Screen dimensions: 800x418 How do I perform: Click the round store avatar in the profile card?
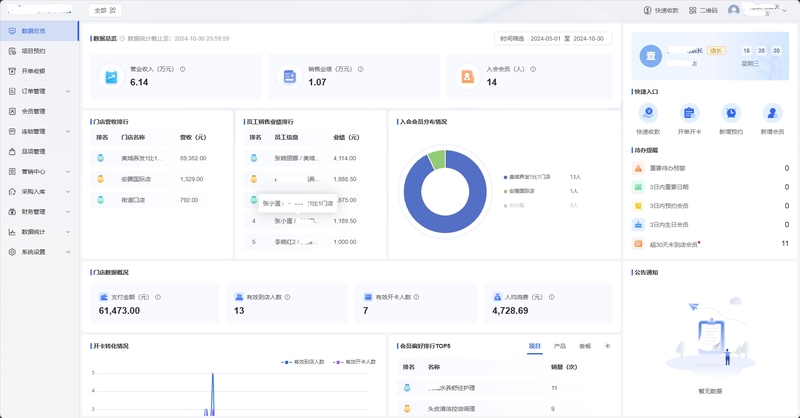click(x=651, y=56)
